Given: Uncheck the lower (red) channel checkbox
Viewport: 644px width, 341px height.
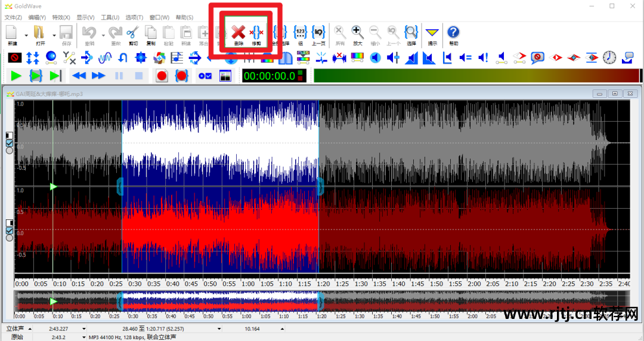Looking at the screenshot, I should click(10, 231).
